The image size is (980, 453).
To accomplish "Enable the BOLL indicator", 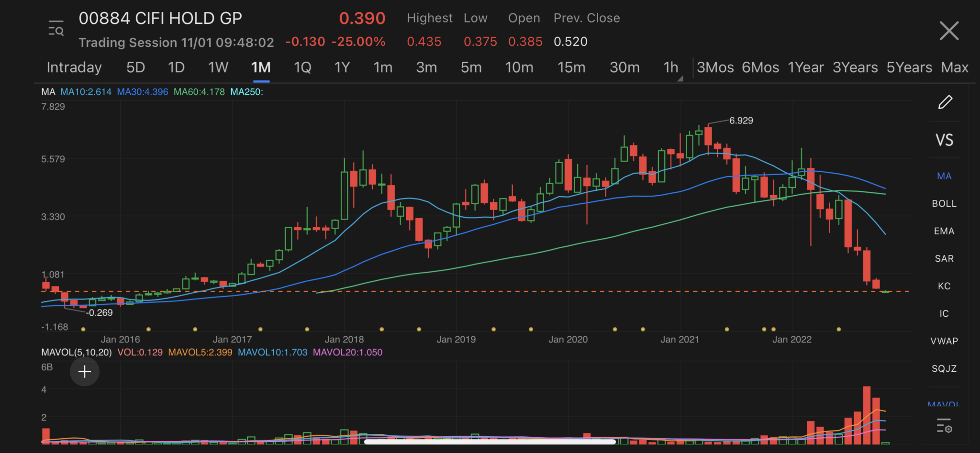I will click(x=944, y=204).
